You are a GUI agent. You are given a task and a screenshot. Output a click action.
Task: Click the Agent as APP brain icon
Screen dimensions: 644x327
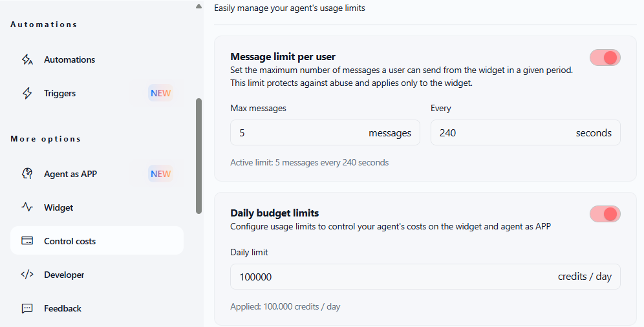(27, 174)
